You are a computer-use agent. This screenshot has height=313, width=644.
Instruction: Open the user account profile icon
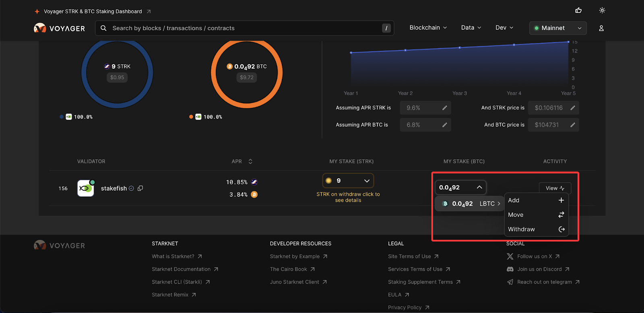(x=601, y=28)
